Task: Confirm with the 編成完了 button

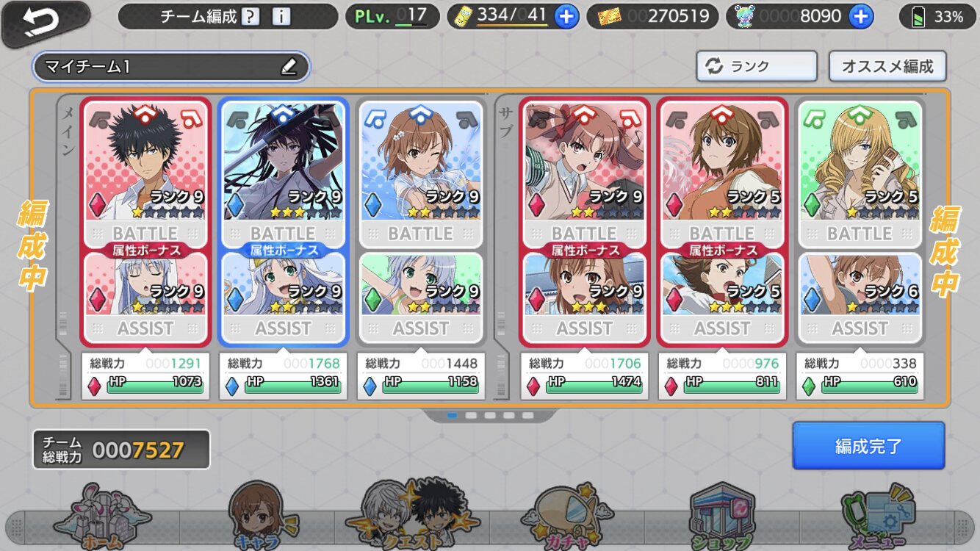Action: (x=868, y=445)
